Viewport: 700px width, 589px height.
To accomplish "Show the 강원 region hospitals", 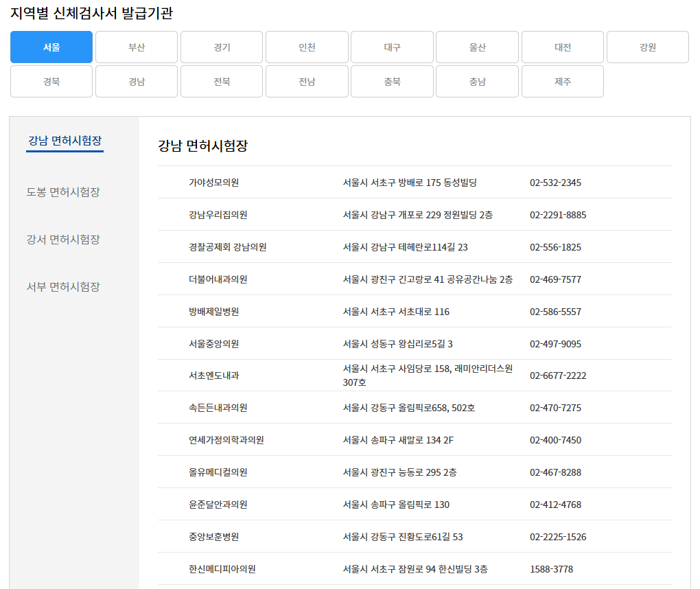I will click(x=647, y=47).
